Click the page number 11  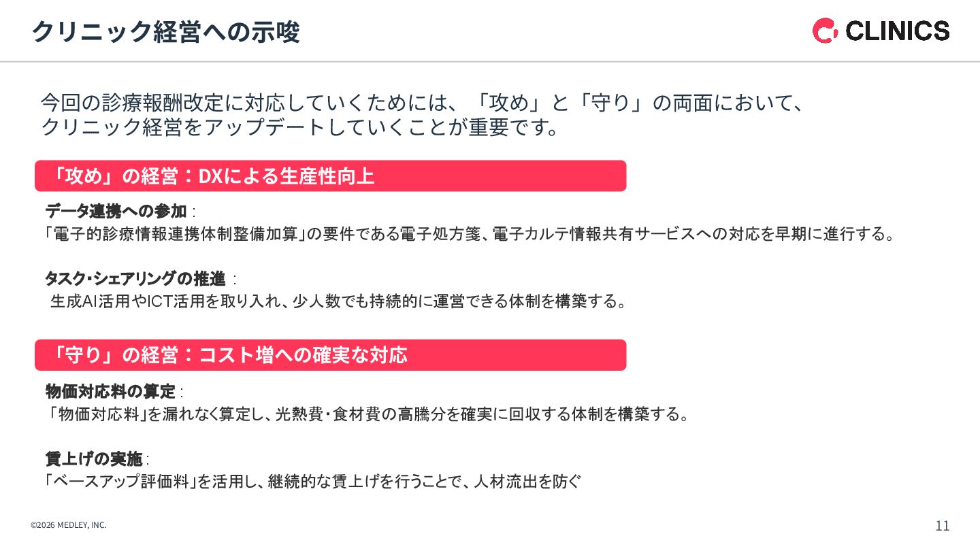[x=943, y=526]
